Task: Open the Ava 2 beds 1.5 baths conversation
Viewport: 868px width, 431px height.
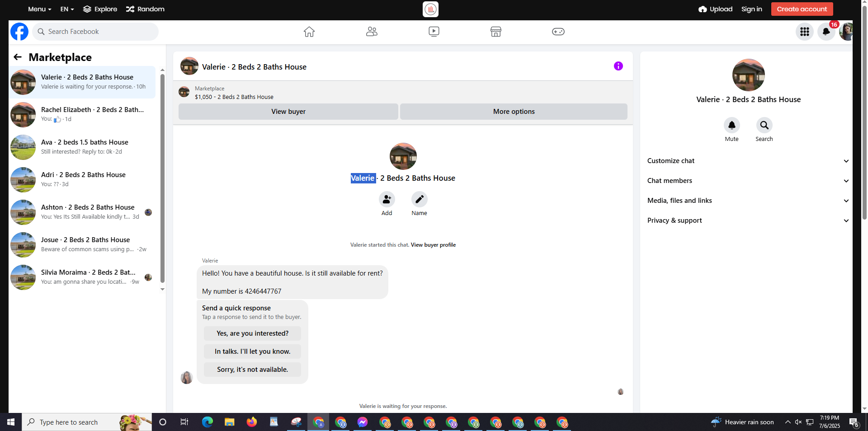Action: (x=82, y=147)
